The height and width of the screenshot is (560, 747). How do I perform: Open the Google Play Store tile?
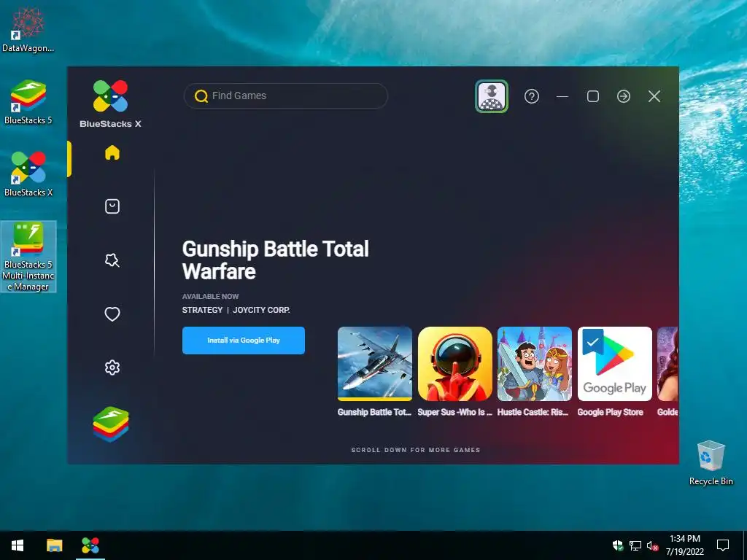tap(614, 364)
